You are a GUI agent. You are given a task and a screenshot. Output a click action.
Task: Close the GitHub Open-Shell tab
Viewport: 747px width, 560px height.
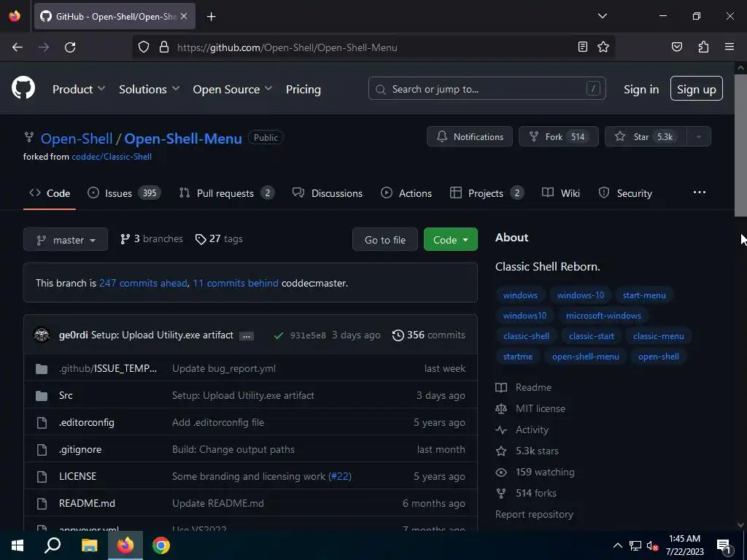[184, 16]
